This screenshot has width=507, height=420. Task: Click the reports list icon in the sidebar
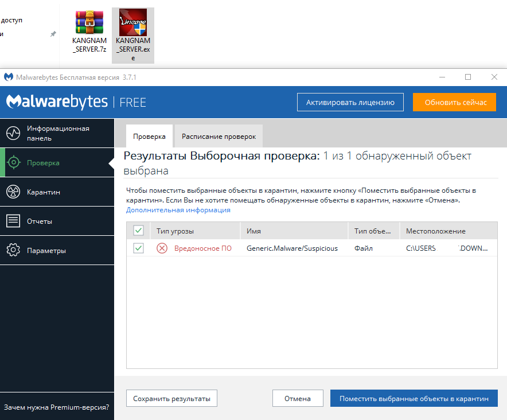point(13,221)
